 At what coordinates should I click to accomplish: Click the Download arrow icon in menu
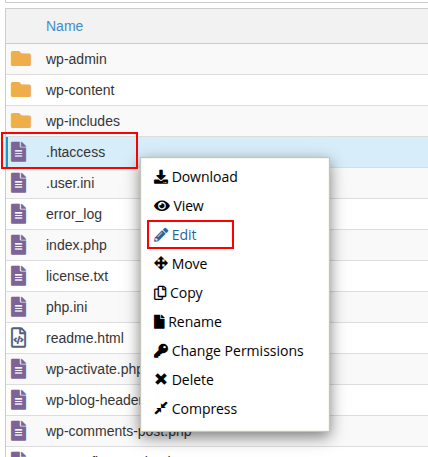161,177
